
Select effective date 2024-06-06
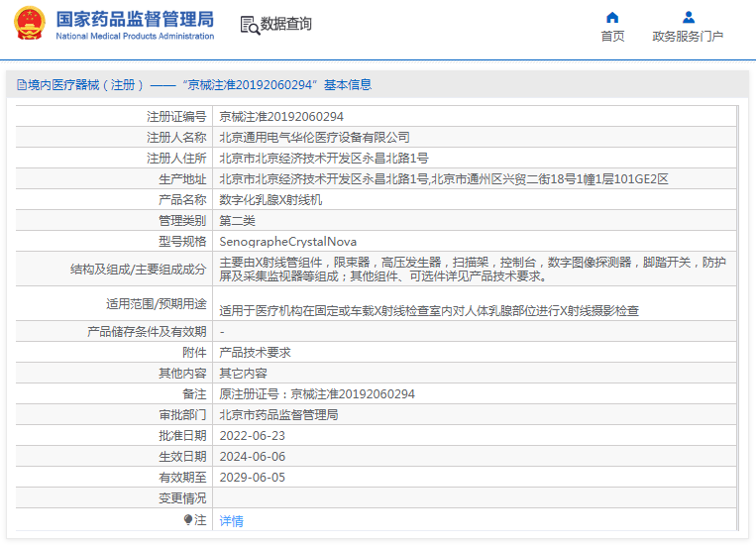click(x=252, y=456)
